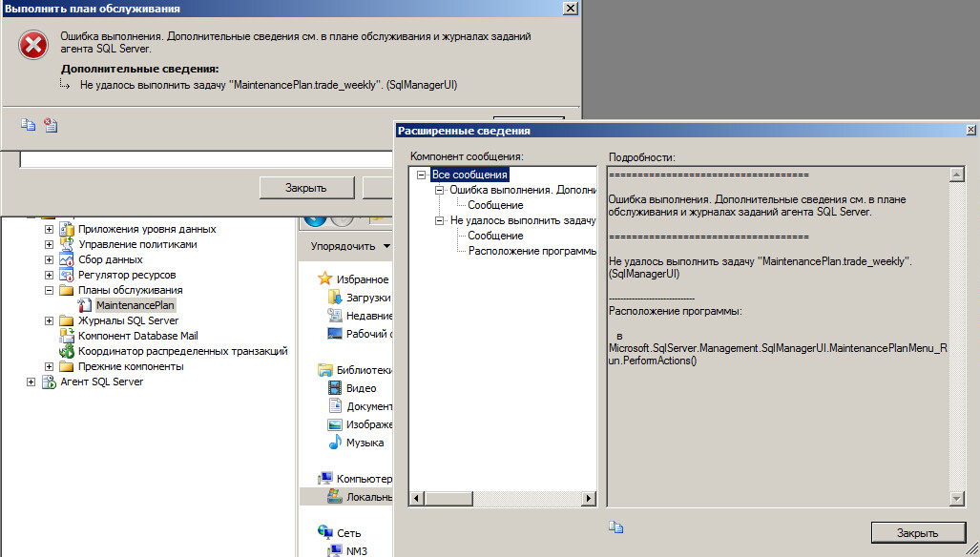Click Избранное star icon in Explorer
This screenshot has height=557, width=980.
point(324,279)
